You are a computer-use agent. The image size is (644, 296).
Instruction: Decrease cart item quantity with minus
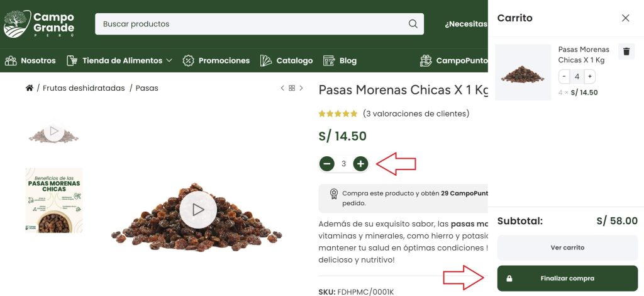tap(564, 76)
